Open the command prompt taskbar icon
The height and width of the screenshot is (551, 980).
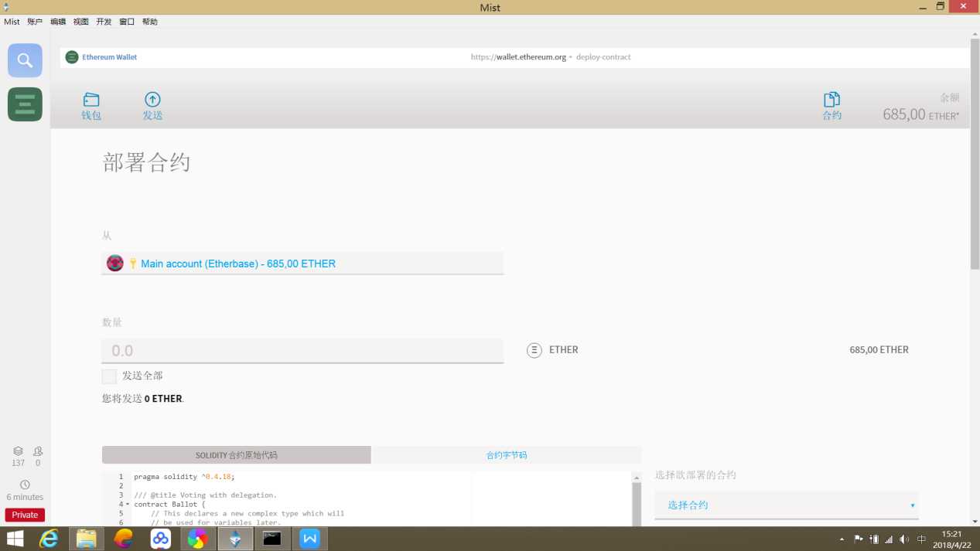(x=272, y=539)
